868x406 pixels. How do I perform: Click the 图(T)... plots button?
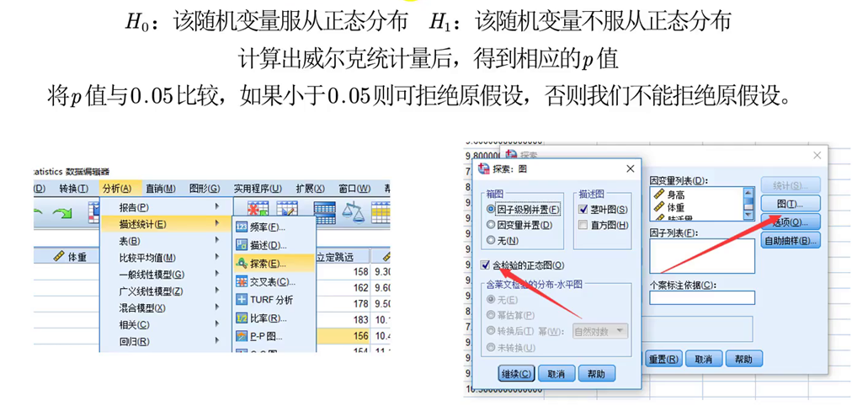(x=791, y=203)
